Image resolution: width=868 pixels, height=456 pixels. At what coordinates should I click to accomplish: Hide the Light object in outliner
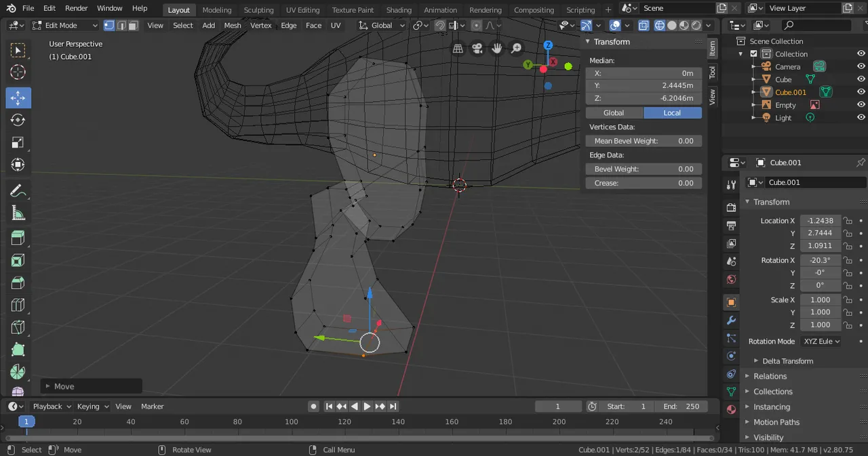(x=861, y=118)
